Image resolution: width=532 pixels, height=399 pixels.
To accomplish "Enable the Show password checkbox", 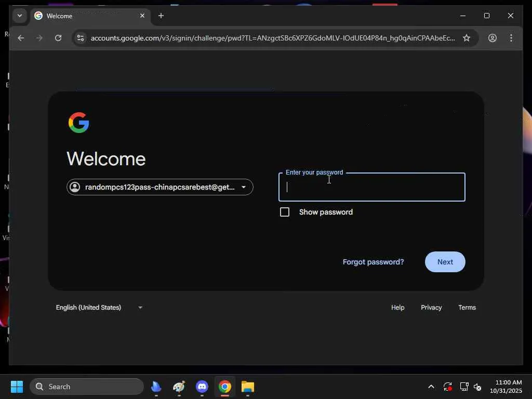I will (x=285, y=212).
